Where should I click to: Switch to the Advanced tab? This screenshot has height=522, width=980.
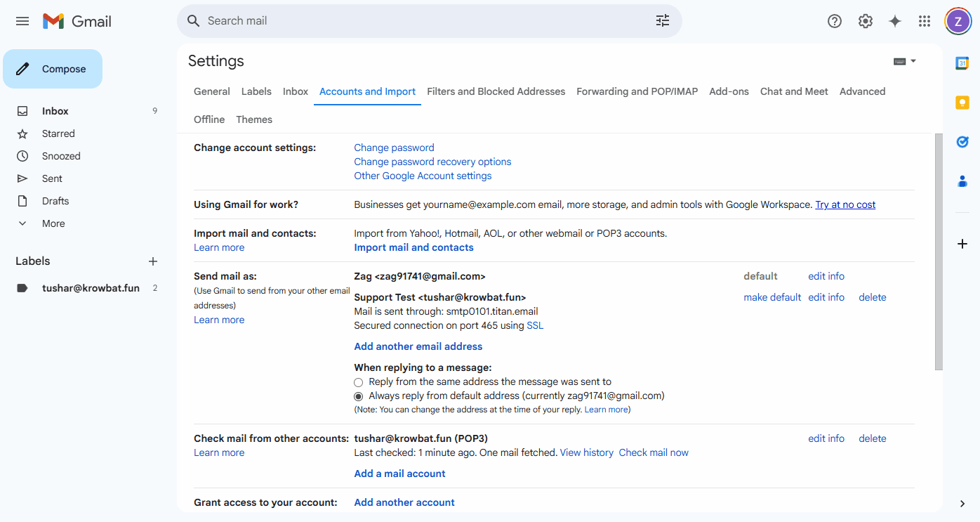tap(862, 91)
